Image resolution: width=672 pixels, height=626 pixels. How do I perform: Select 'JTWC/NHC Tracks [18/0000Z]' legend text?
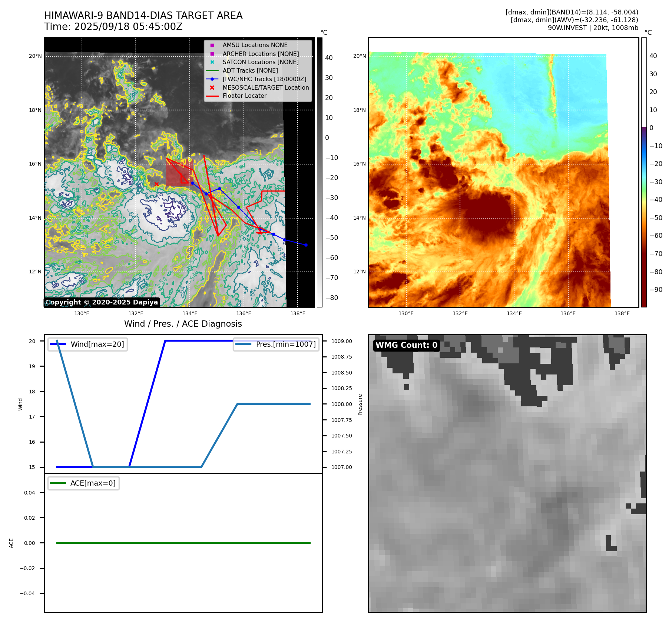pyautogui.click(x=264, y=79)
